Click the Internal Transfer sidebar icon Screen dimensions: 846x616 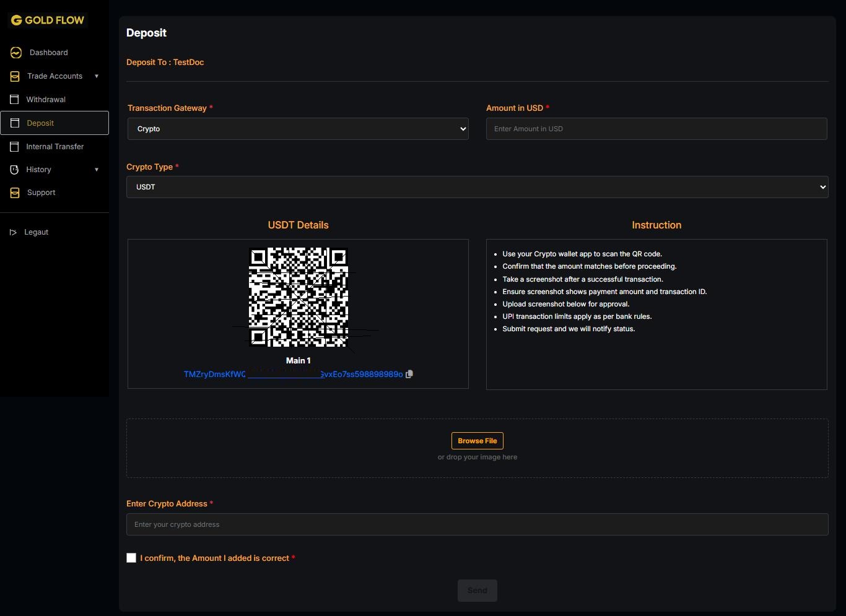click(x=14, y=147)
